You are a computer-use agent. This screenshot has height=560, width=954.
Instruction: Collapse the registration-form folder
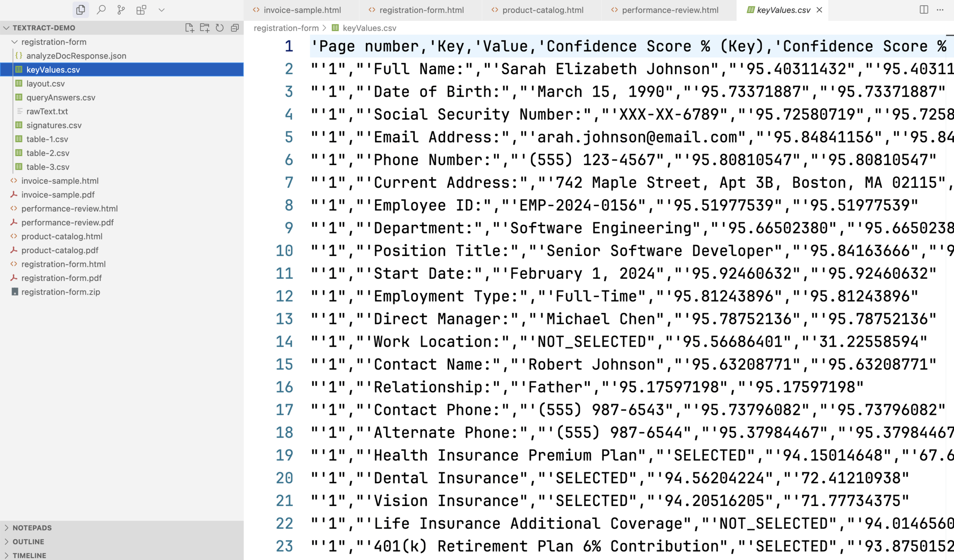(15, 42)
